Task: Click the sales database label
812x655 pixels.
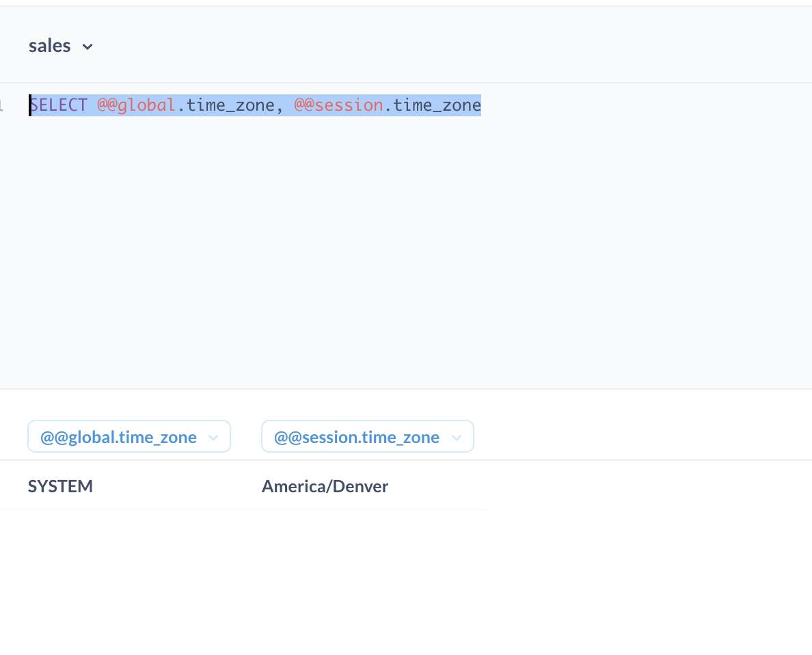Action: [49, 45]
